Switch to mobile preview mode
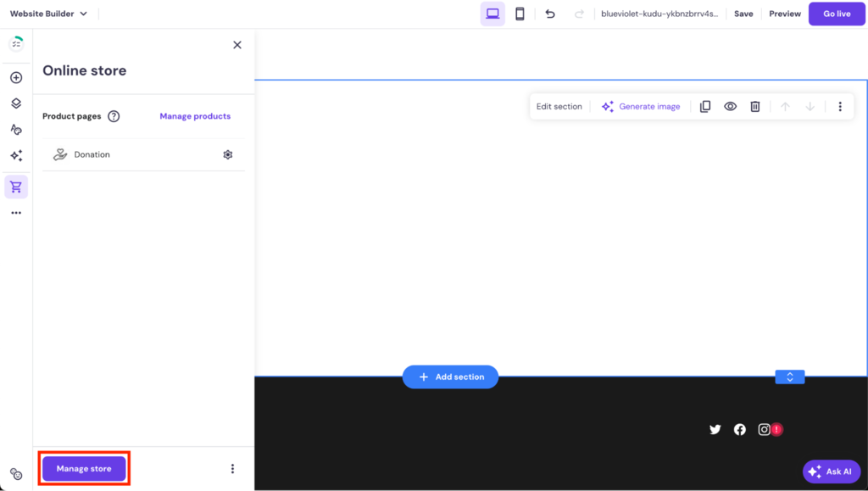Image resolution: width=868 pixels, height=491 pixels. (520, 14)
